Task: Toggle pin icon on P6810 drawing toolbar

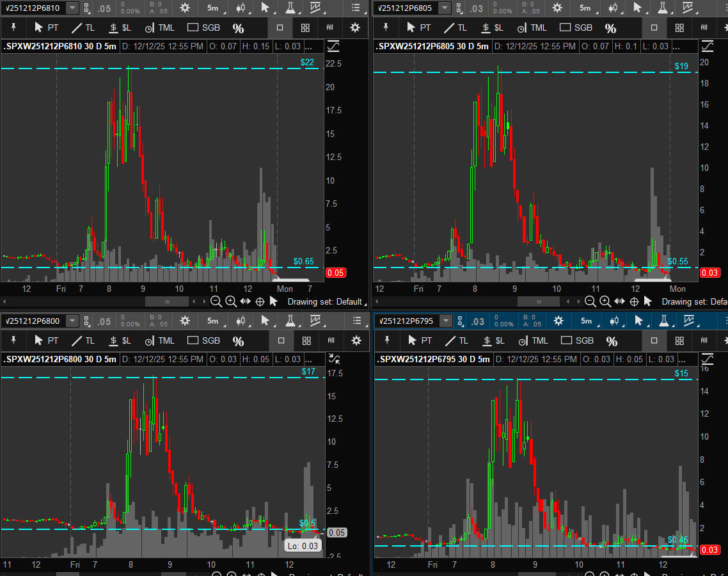Action: pos(13,28)
